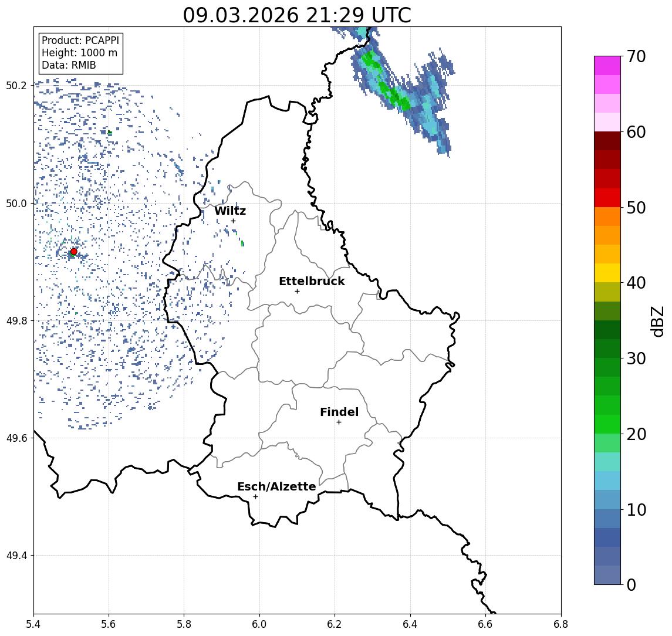Click the latitude axis label 49.4
Viewport: 672px width, 636px height.
(16, 556)
